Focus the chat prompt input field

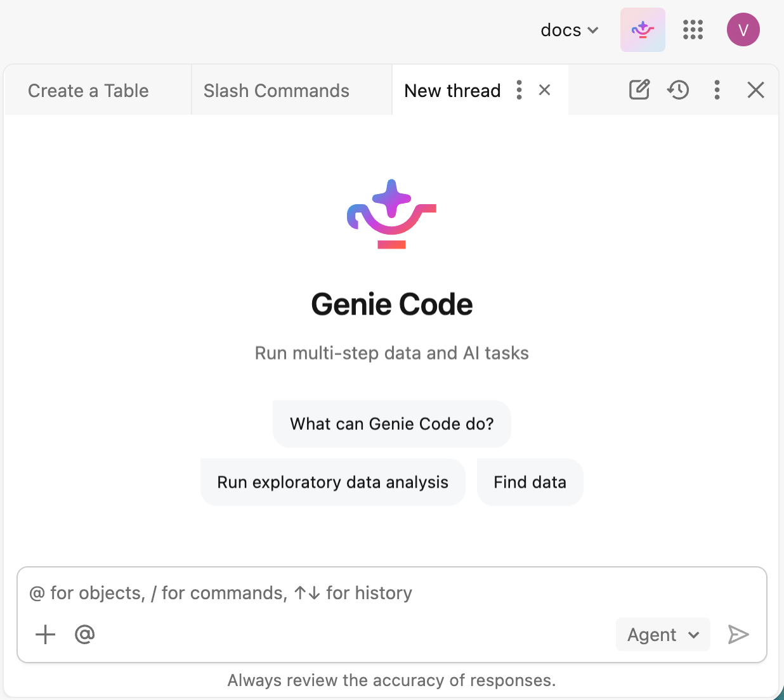392,593
